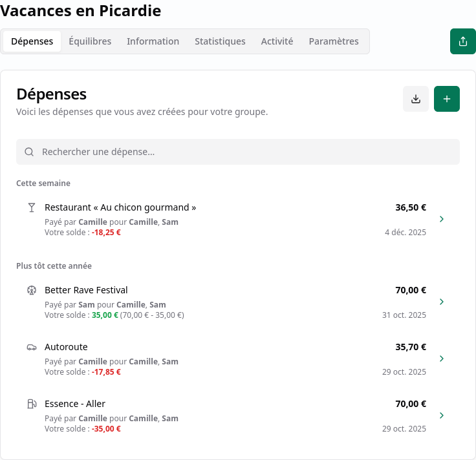Open Autoroute details via chevron arrow
This screenshot has width=476, height=460.
[x=442, y=359]
